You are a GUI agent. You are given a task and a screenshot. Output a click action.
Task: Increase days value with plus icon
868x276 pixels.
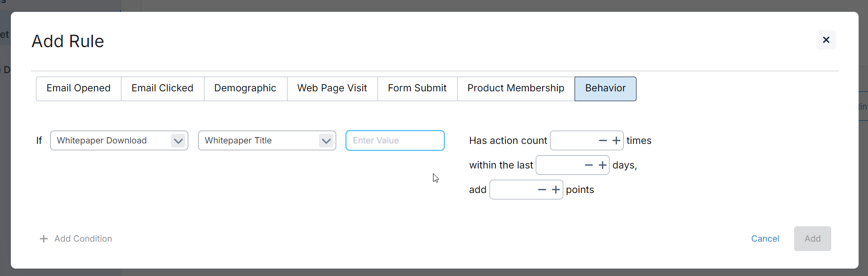[603, 165]
